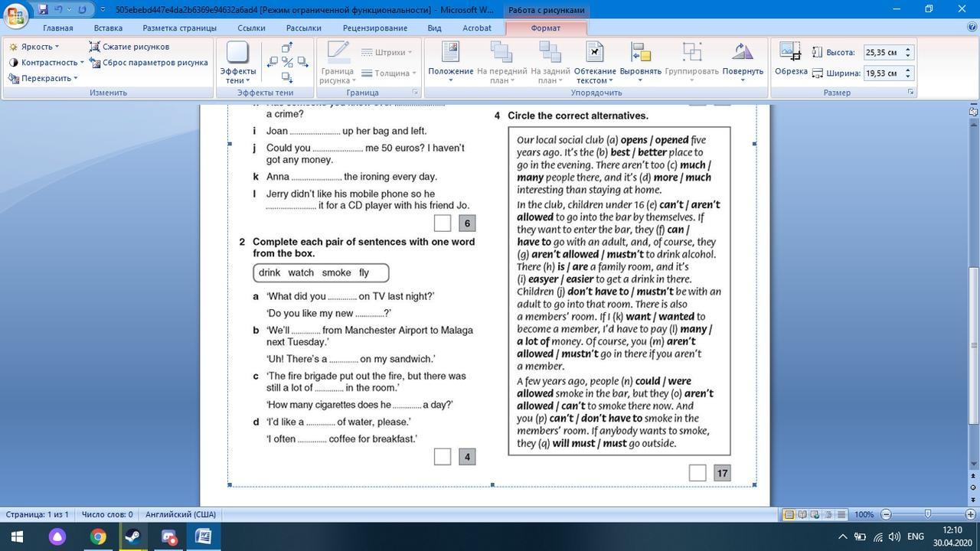Viewport: 980px width, 551px height.
Task: Zoom out with the minus button
Action: [887, 515]
